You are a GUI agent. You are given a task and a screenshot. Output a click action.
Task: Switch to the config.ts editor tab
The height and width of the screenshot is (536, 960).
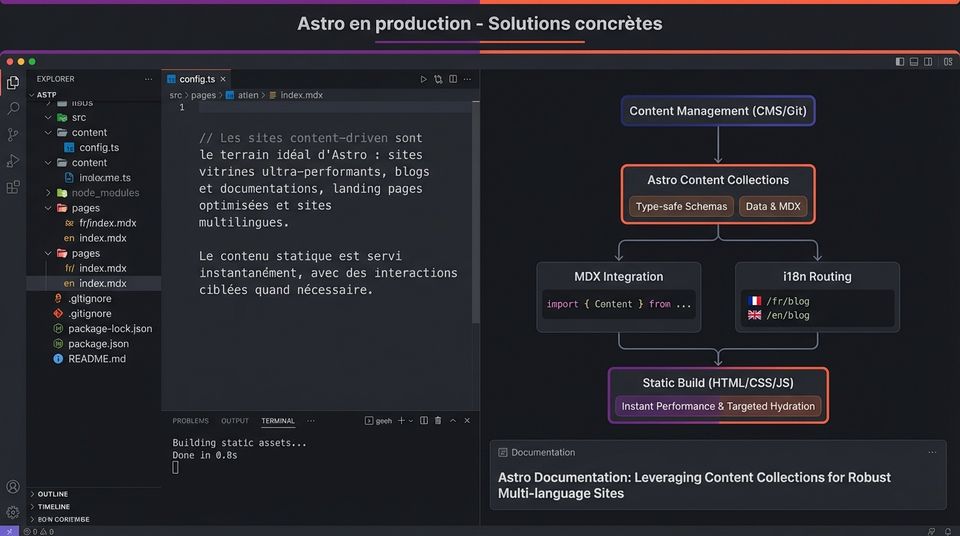point(197,79)
